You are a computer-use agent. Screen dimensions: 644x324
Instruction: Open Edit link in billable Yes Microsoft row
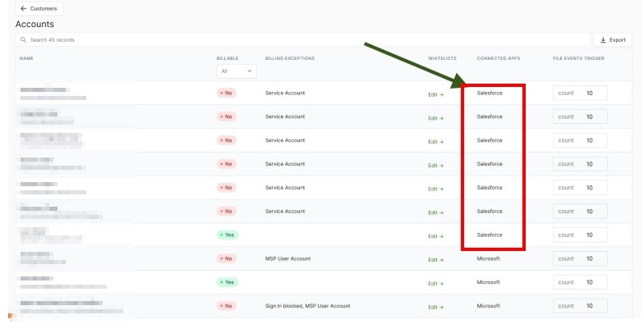pos(435,284)
